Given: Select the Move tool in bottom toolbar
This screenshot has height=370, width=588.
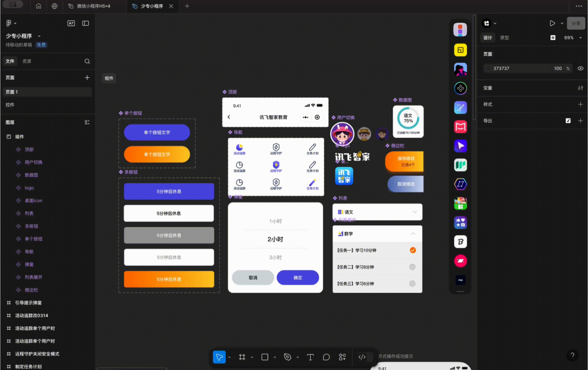Looking at the screenshot, I should 219,357.
